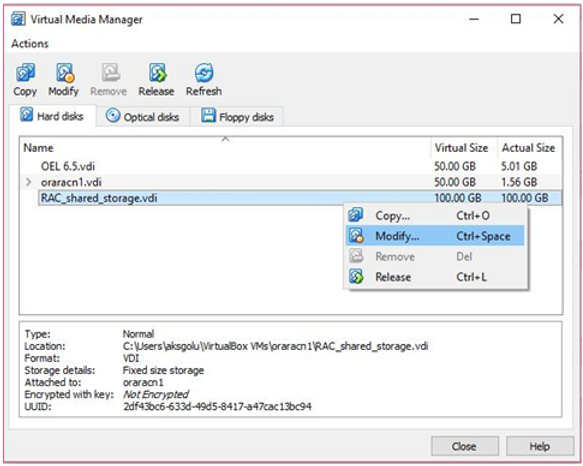Screen dimensions: 583x466
Task: Click the 'Fixed size storage' detail text
Action: click(x=163, y=370)
